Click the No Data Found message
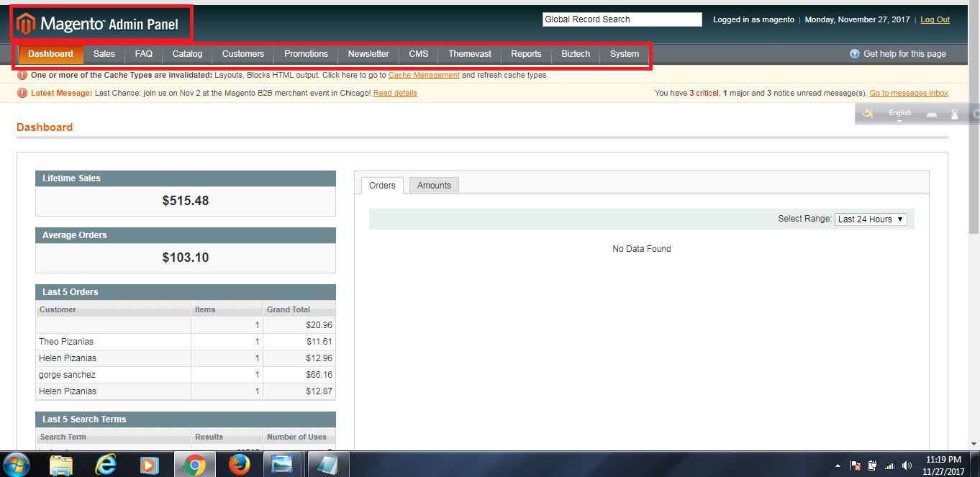Screen dimensions: 980x477 642,249
